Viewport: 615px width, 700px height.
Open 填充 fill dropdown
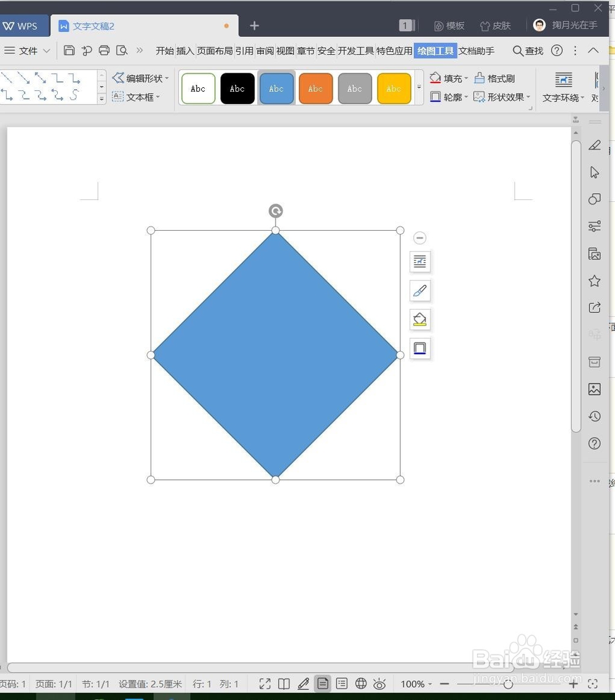point(448,78)
